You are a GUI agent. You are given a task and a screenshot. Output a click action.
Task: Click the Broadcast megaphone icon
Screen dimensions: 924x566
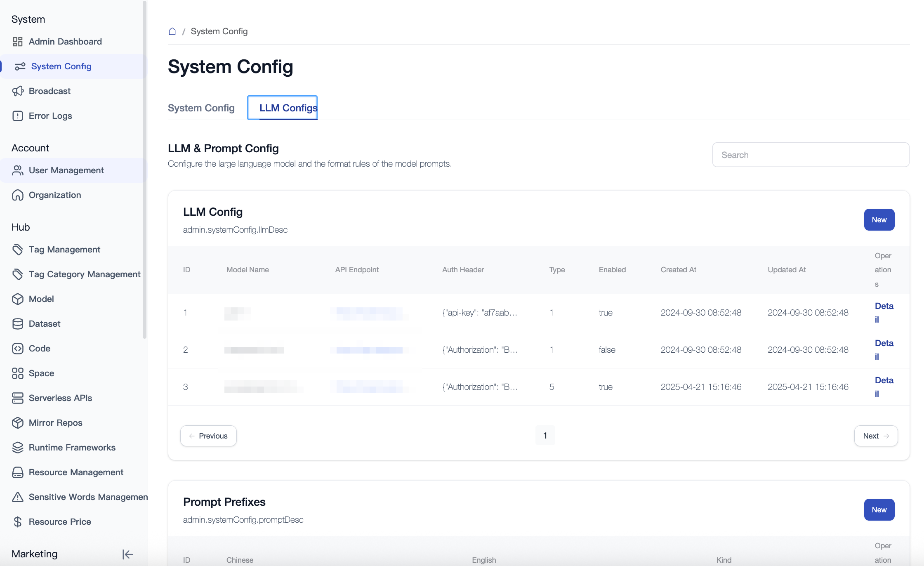[x=18, y=91]
